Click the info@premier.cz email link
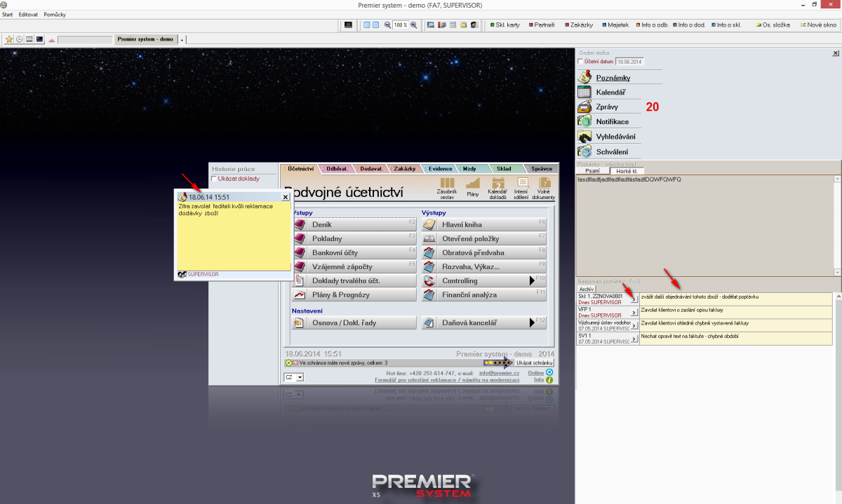The height and width of the screenshot is (504, 842). point(499,374)
